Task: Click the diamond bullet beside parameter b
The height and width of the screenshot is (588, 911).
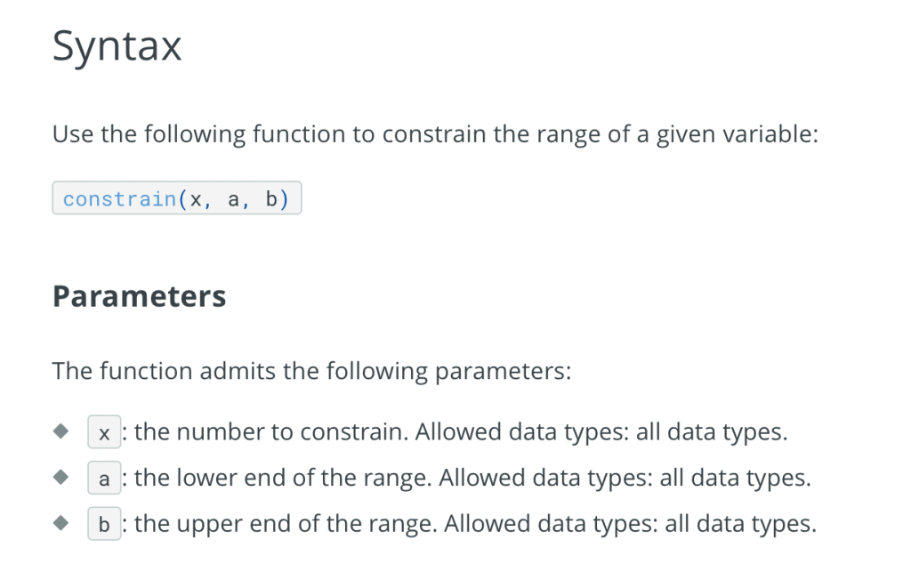Action: [x=60, y=524]
